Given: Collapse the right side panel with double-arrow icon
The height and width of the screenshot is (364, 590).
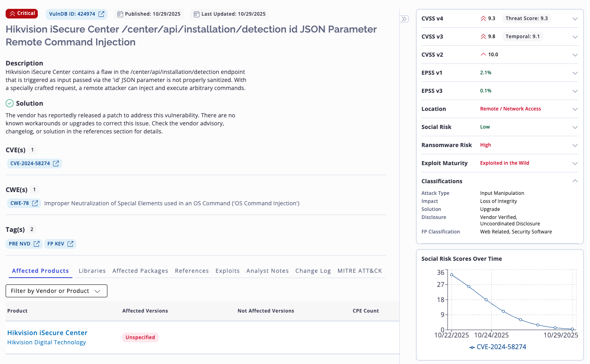Looking at the screenshot, I should [404, 19].
